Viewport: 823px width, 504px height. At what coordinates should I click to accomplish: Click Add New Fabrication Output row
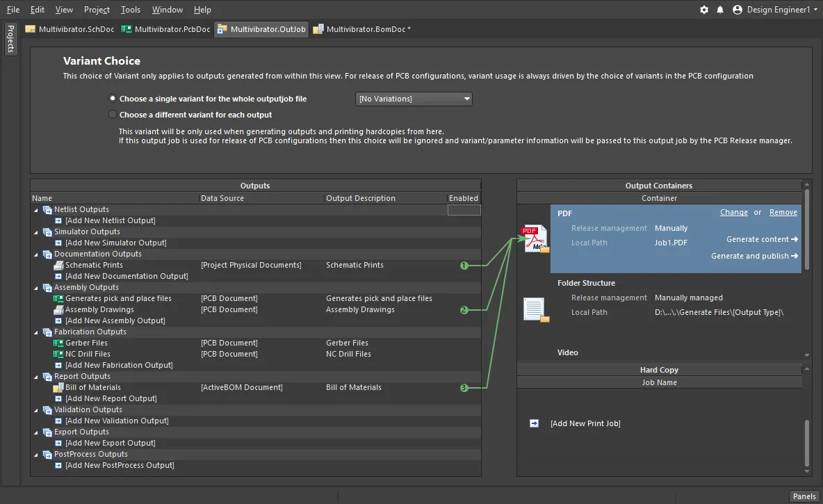click(119, 366)
